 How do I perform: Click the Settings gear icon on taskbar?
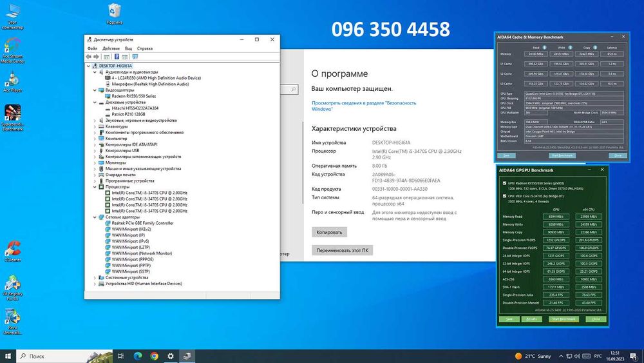(x=171, y=356)
